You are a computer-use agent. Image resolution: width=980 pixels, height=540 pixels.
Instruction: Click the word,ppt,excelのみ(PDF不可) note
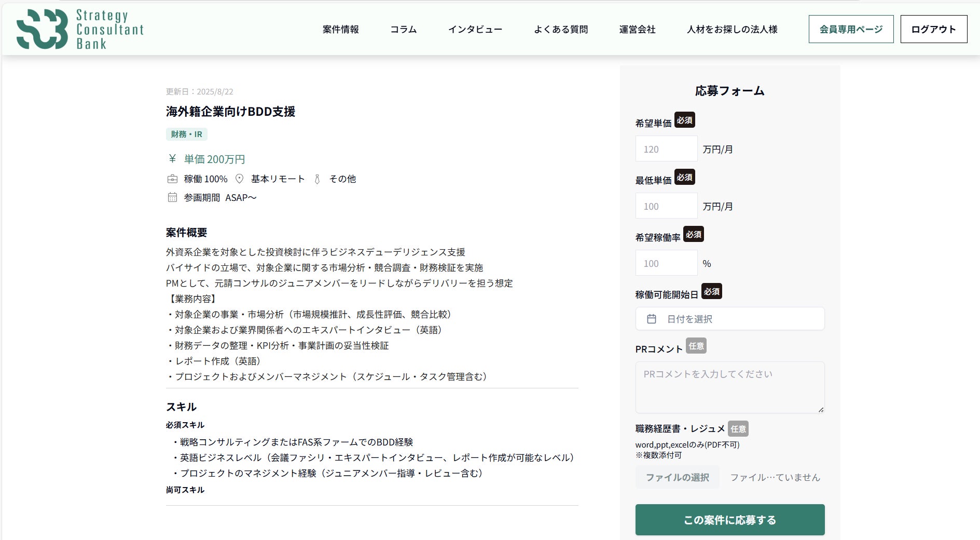(x=687, y=445)
